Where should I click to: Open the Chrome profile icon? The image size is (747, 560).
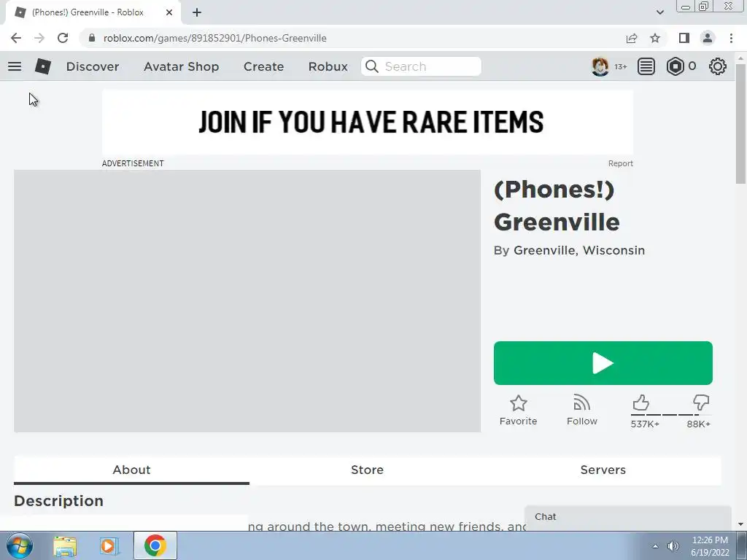click(x=708, y=38)
